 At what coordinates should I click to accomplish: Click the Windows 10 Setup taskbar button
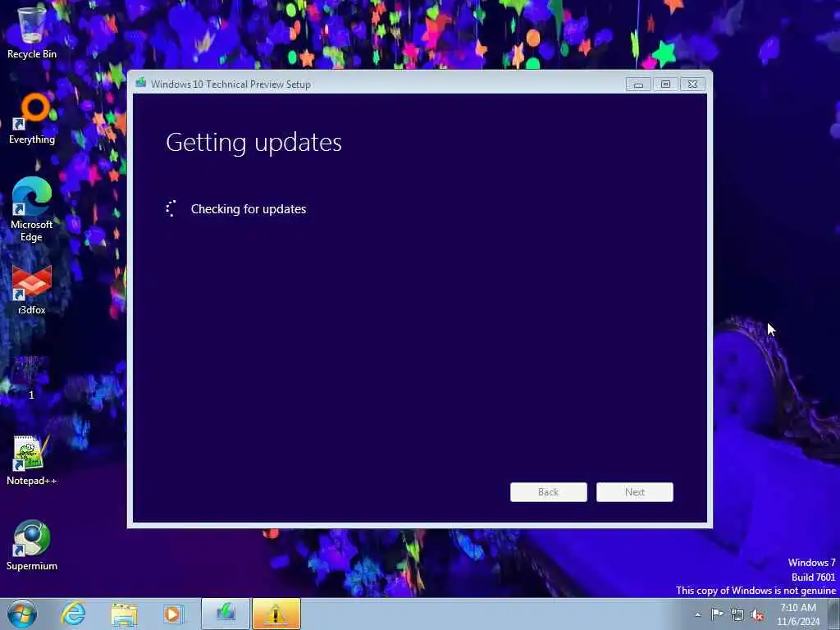(x=226, y=614)
